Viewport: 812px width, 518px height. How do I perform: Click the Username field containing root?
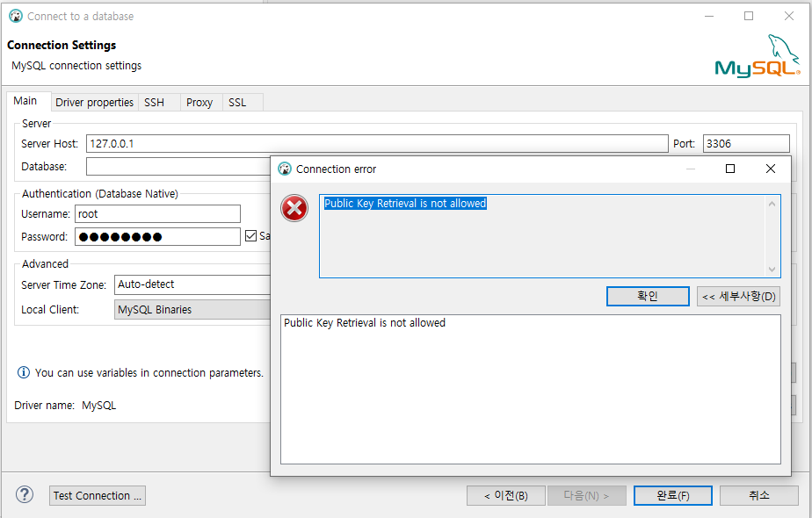tap(157, 213)
